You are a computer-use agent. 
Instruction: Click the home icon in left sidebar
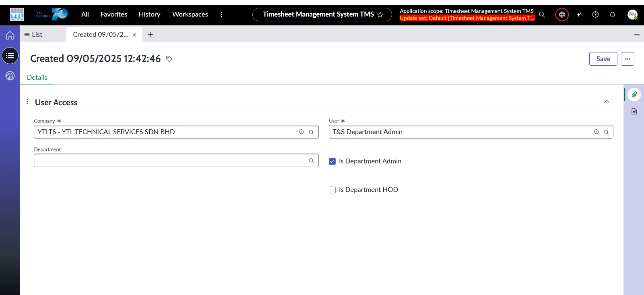[x=10, y=35]
